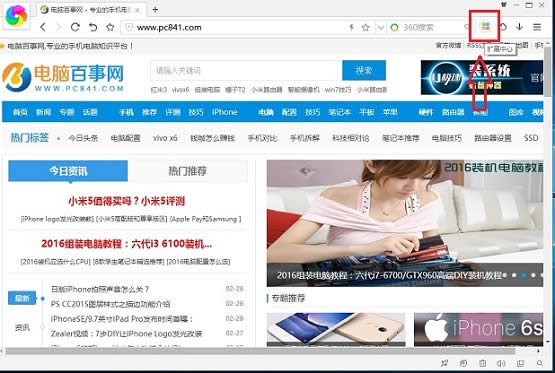
Task: Expand the address bar dropdown chevron
Action: (381, 28)
